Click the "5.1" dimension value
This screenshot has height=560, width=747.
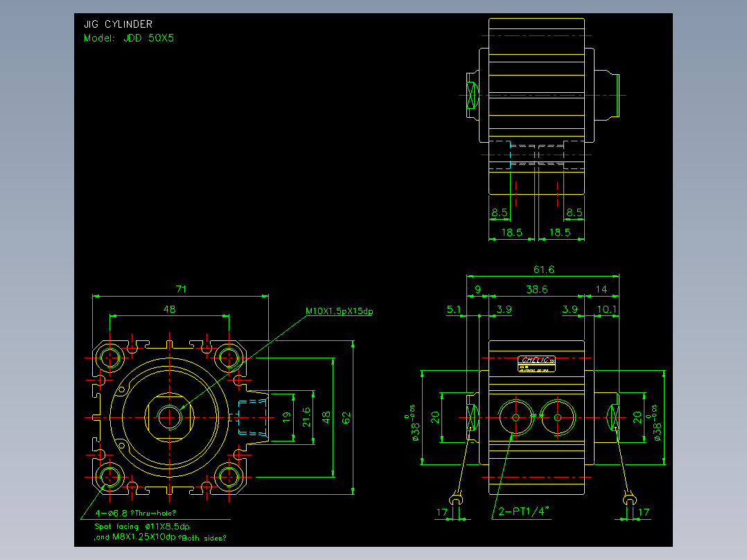(454, 309)
